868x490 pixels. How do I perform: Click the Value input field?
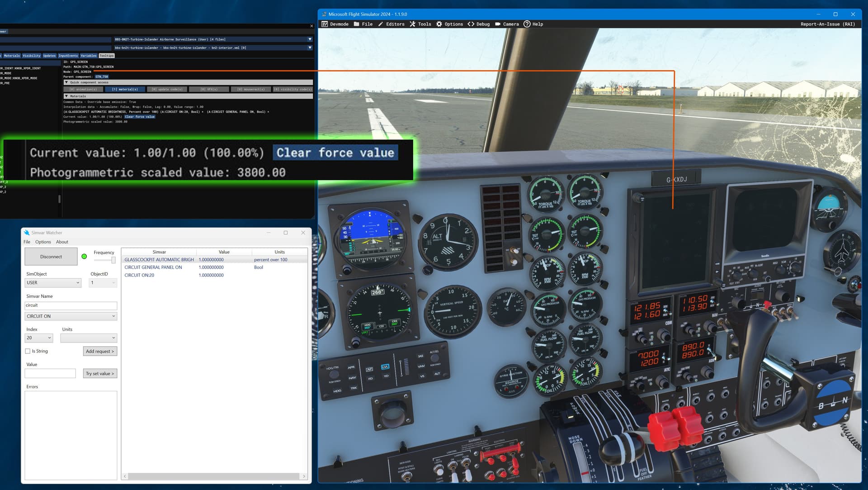[x=50, y=373]
